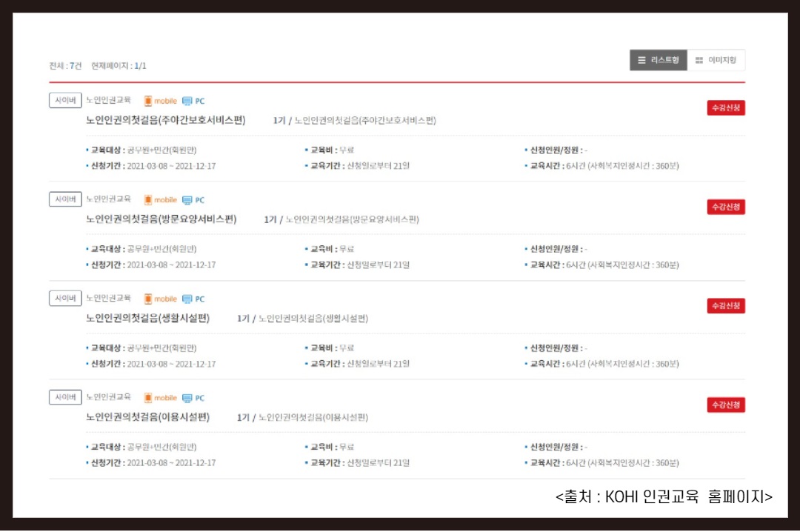
Task: Click 교육시간 6시간 text in 방문요양서비스편 row
Action: pyautogui.click(x=602, y=265)
